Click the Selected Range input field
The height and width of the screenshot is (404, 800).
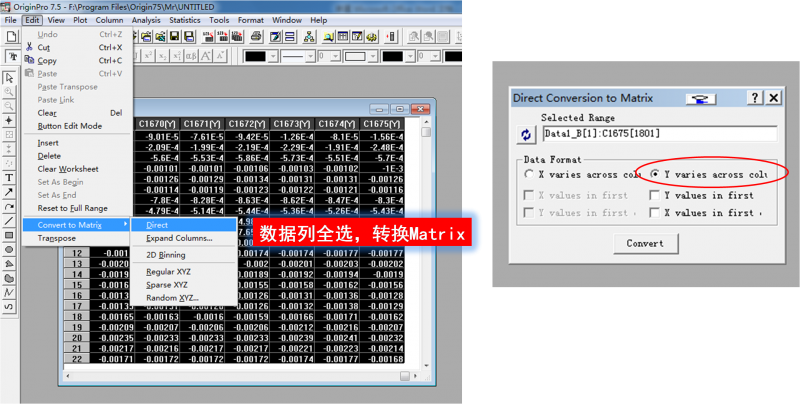660,134
